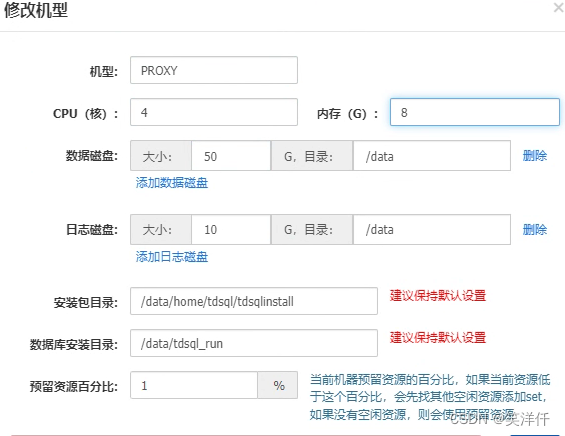Screen dimensions: 565x436
Task: Click the CPU（核）： label
Action: click(86, 114)
